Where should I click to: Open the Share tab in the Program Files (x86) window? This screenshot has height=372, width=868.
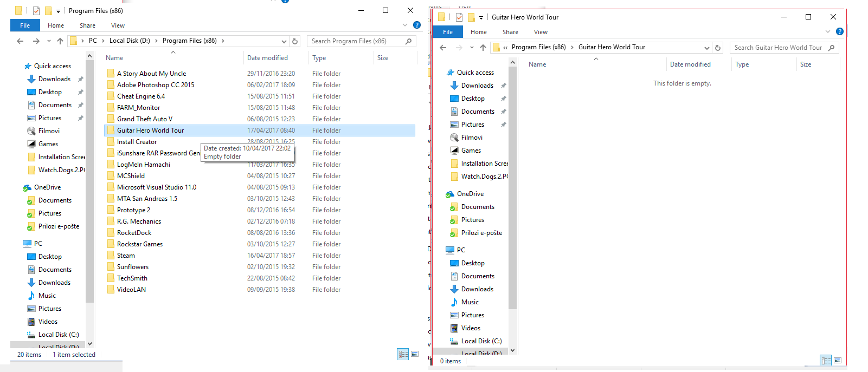[x=87, y=25]
